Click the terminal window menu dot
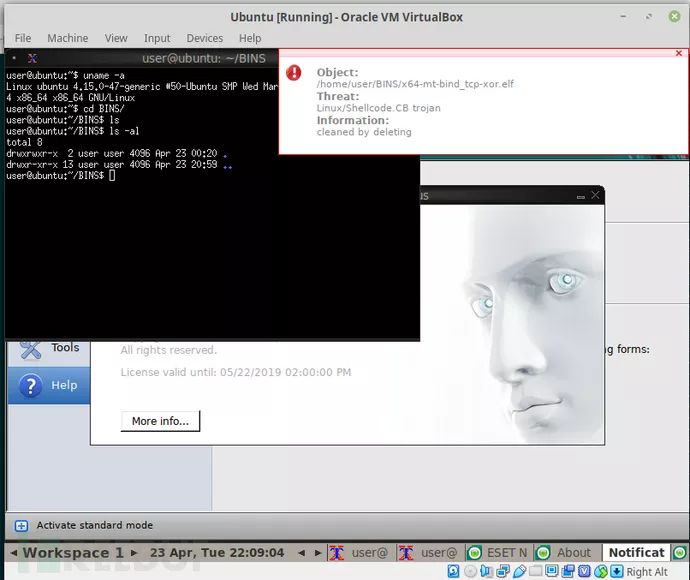This screenshot has height=580, width=690. coord(14,58)
